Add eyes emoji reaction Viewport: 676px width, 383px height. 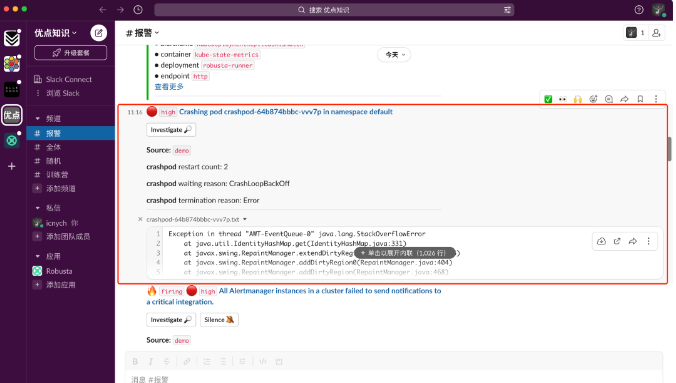pyautogui.click(x=563, y=99)
